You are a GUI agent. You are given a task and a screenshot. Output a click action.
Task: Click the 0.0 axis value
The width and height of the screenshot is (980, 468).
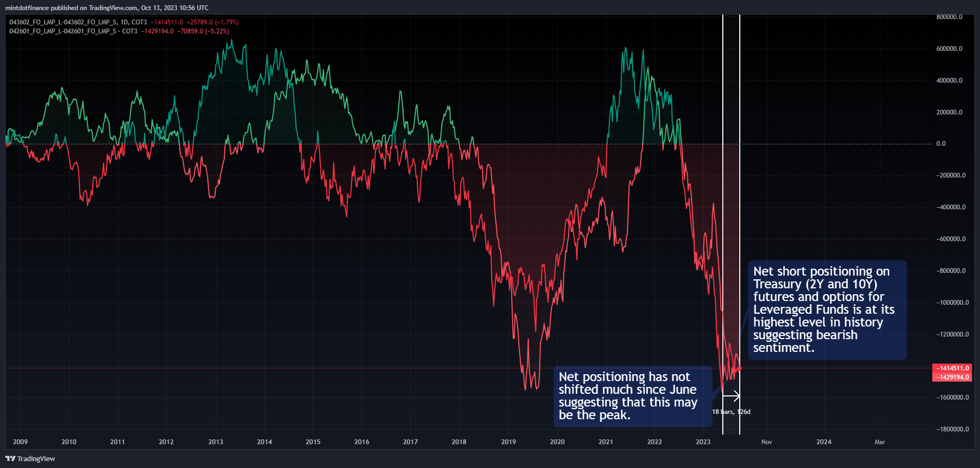click(x=941, y=144)
